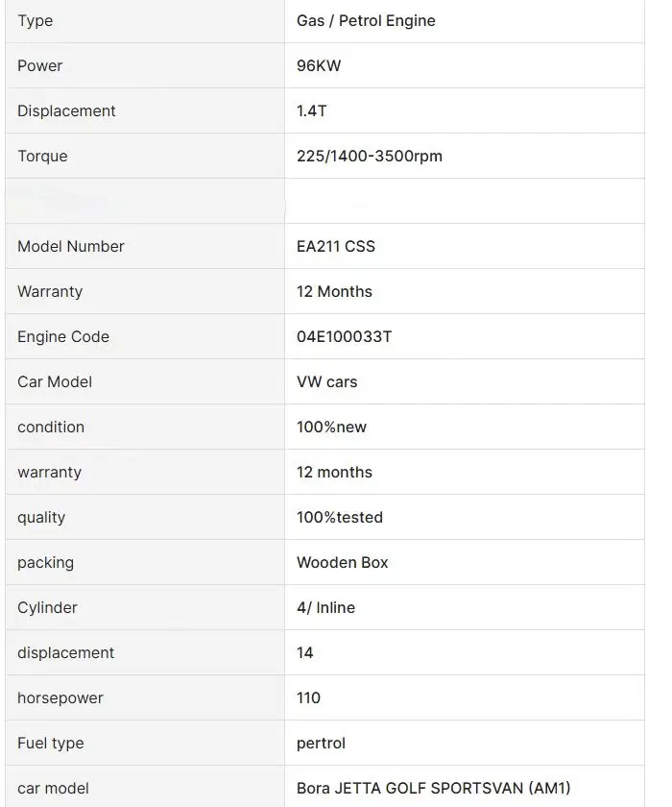
Task: Click the 'Wooden Box' packing value
Action: tap(343, 562)
